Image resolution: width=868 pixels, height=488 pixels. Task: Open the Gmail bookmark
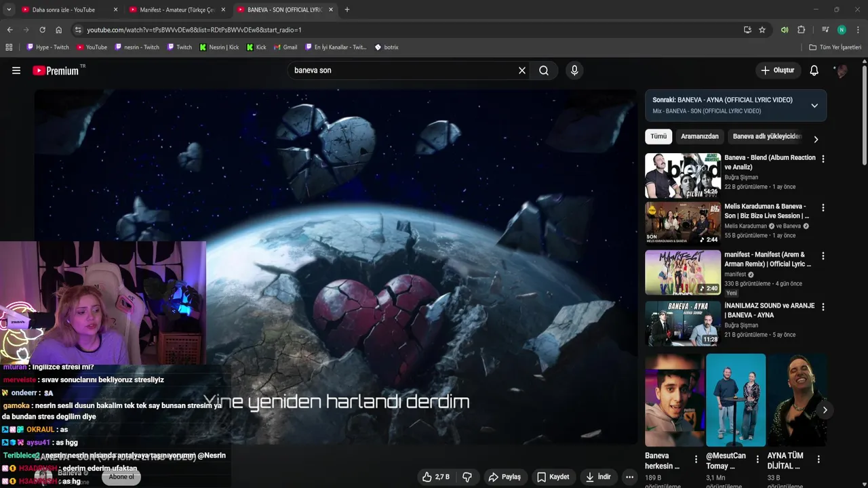click(285, 47)
